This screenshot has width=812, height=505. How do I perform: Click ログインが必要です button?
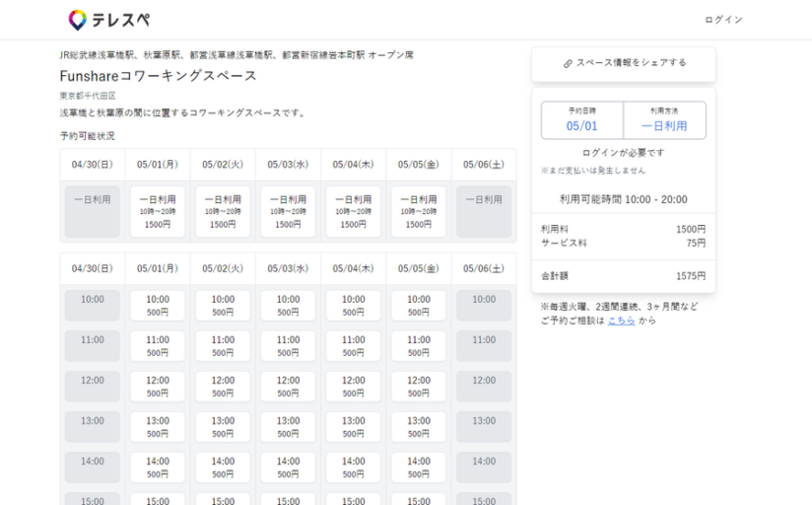(x=624, y=153)
